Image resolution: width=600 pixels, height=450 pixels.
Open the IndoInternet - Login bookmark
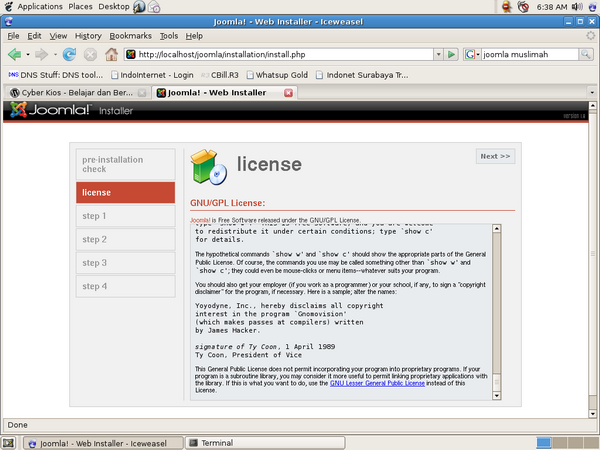152,75
